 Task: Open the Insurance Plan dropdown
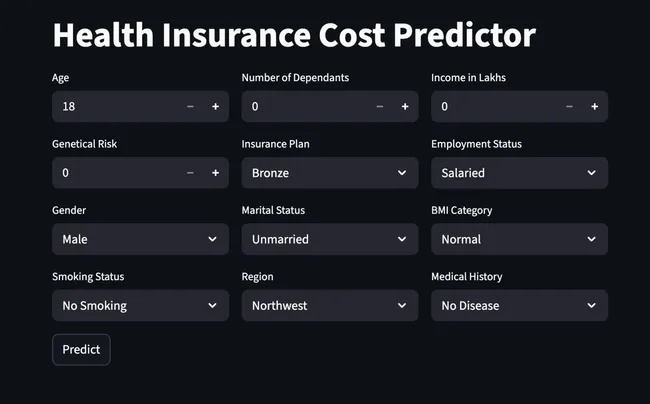click(330, 173)
